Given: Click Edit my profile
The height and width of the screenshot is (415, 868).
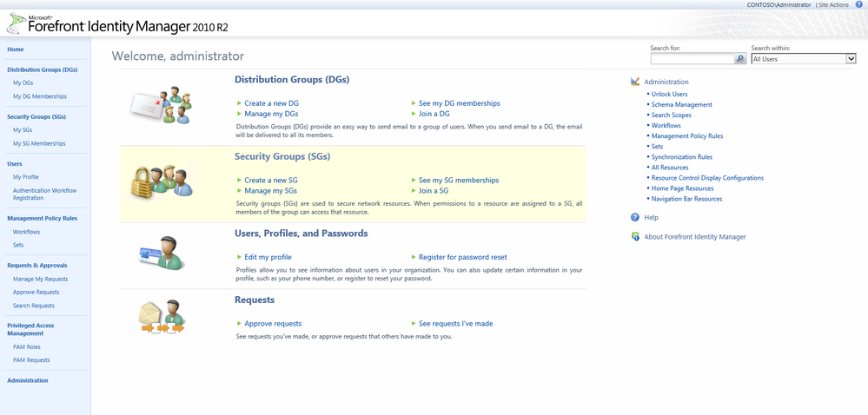Looking at the screenshot, I should (x=268, y=257).
